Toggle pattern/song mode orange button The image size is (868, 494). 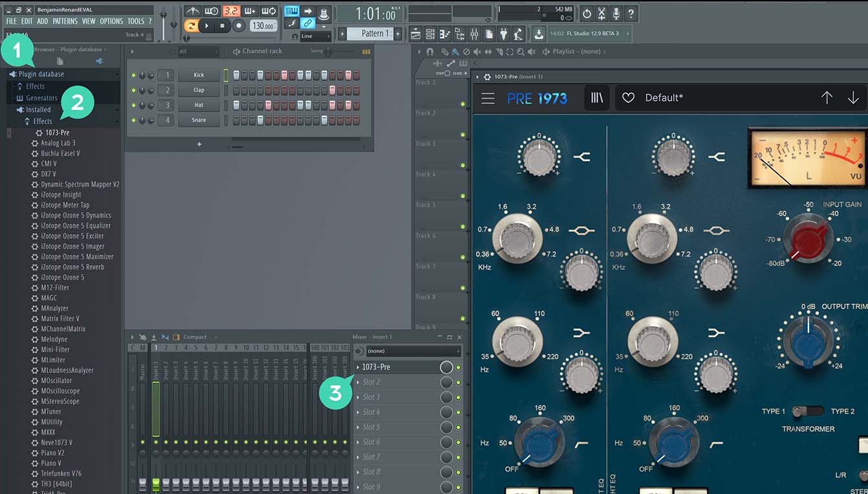[191, 26]
